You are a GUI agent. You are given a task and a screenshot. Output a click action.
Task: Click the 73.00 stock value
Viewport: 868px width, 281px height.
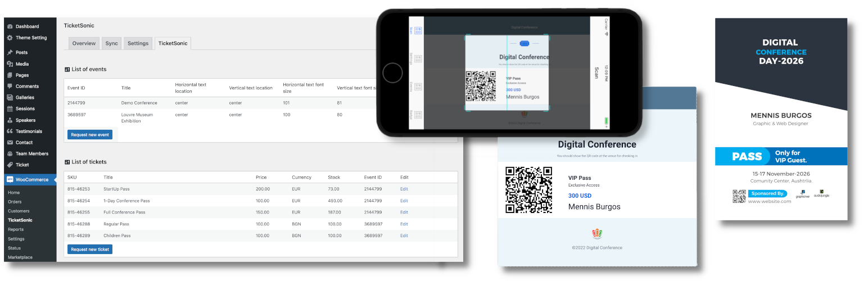point(334,189)
